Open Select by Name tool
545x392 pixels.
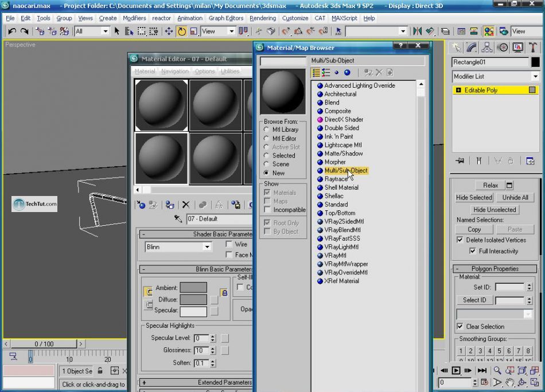(x=129, y=32)
